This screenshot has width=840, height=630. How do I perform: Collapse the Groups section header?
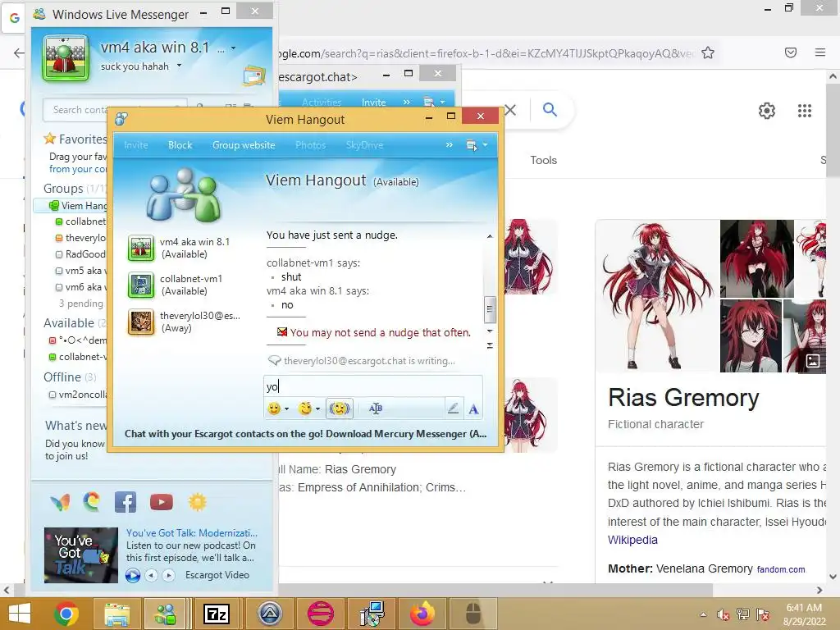(x=63, y=189)
